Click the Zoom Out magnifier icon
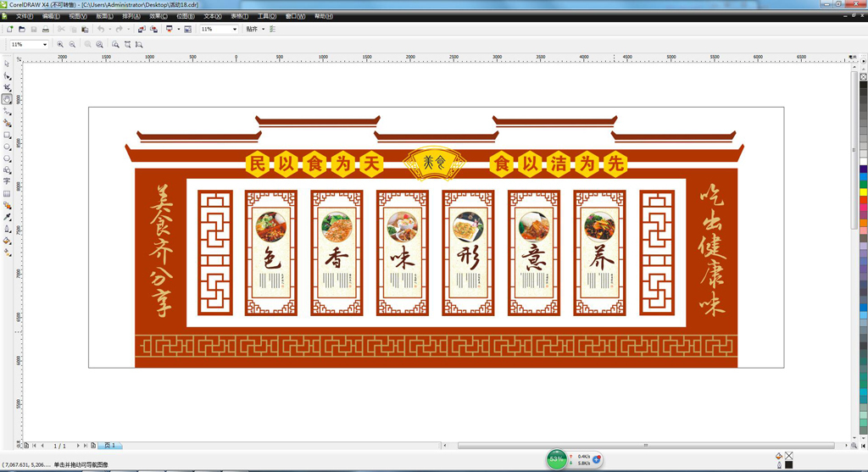The height and width of the screenshot is (472, 868). pyautogui.click(x=72, y=45)
